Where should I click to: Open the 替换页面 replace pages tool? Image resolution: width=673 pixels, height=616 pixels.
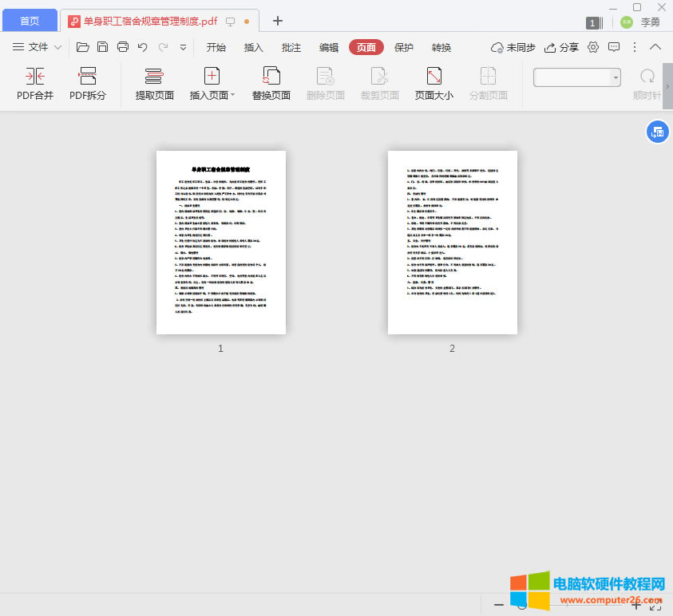coord(271,84)
